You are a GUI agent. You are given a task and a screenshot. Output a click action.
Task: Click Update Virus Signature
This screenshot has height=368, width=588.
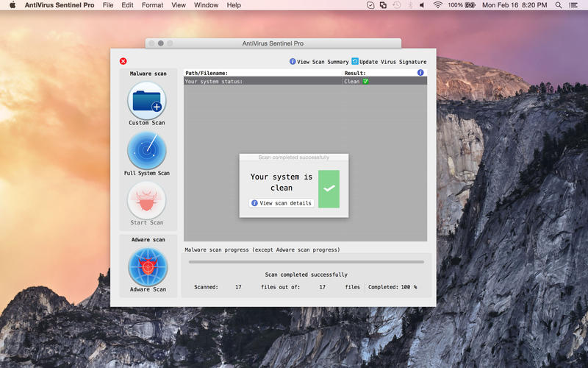[389, 62]
